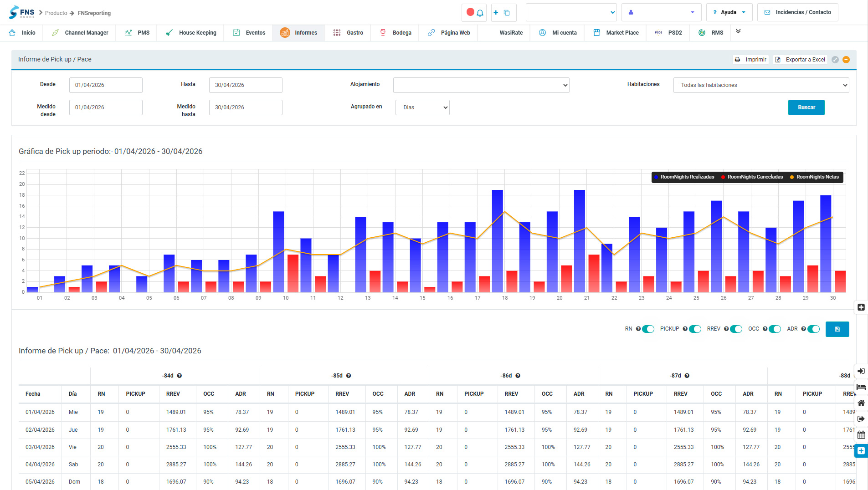Expand the Habitaciones dropdown
This screenshot has width=868, height=490.
pyautogui.click(x=761, y=85)
